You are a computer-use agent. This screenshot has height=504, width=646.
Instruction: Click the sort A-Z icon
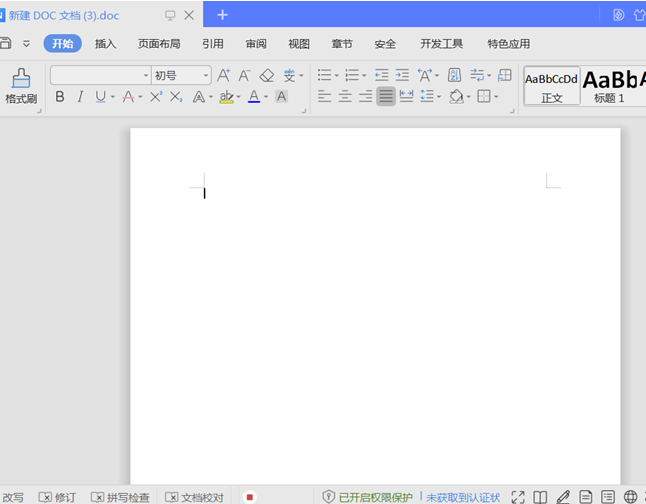(454, 75)
